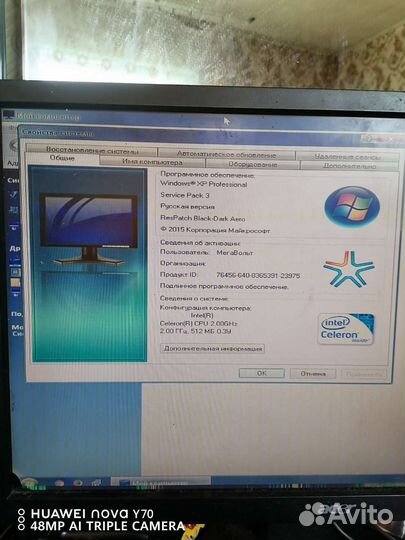Open the Имя компьютера tab
Image resolution: width=405 pixels, height=540 pixels.
pos(152,162)
